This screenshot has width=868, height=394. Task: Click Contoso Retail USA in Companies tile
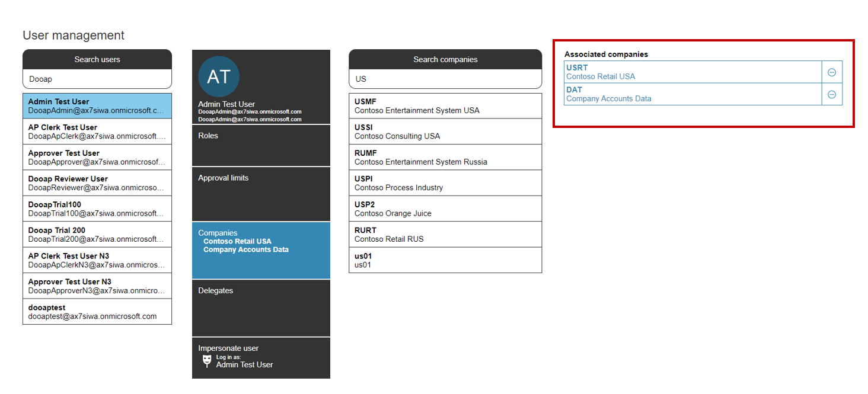tap(237, 241)
